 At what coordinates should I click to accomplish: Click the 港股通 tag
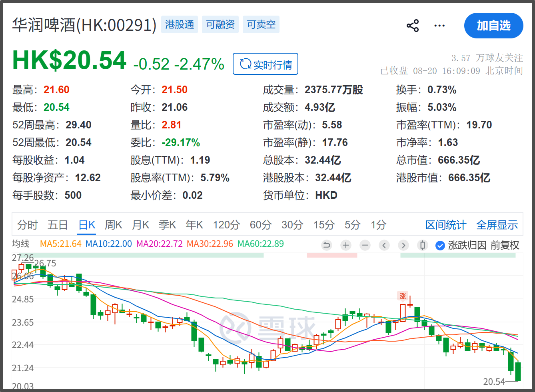(x=180, y=24)
